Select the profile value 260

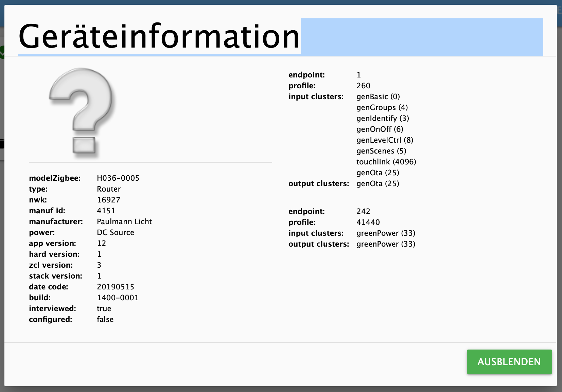point(363,86)
